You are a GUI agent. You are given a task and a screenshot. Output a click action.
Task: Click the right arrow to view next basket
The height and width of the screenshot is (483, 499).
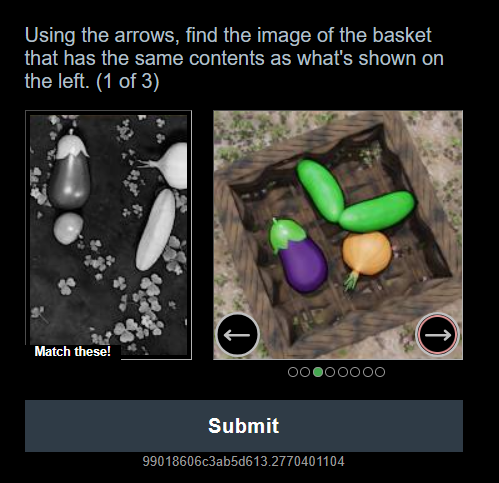pyautogui.click(x=437, y=335)
